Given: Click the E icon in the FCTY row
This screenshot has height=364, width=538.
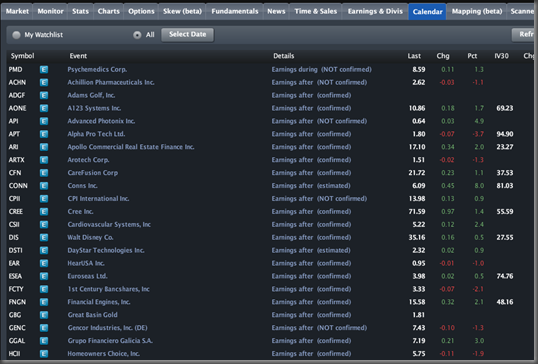Looking at the screenshot, I should 44,289.
